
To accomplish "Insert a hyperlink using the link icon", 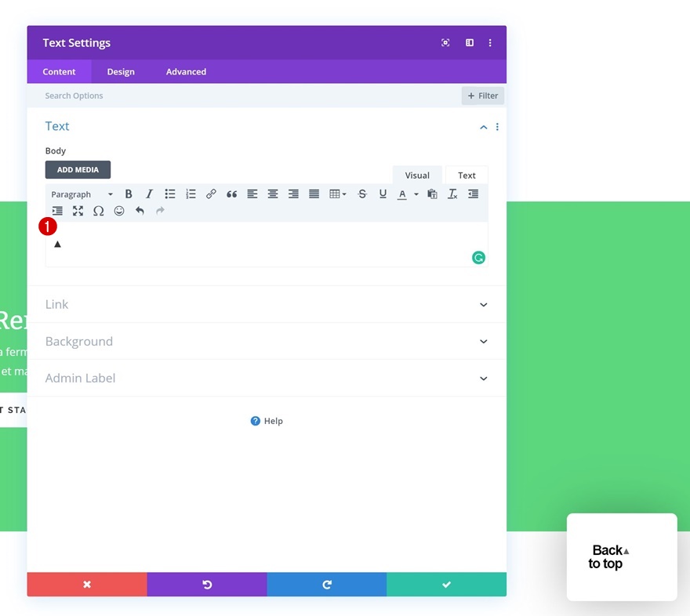I will point(211,194).
